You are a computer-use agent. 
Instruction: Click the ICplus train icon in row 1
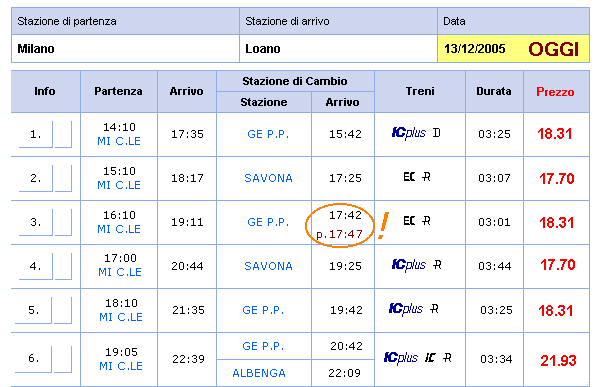pyautogui.click(x=409, y=133)
